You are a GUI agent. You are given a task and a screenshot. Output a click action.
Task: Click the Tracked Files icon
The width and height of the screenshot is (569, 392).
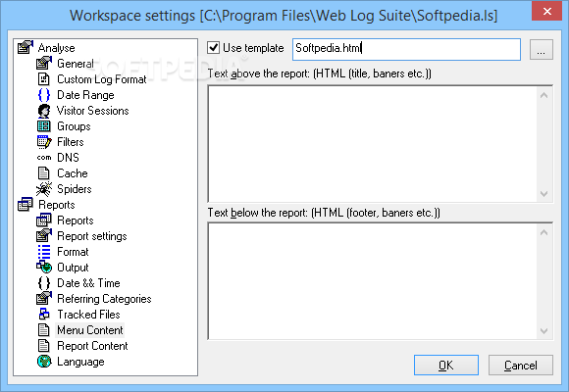(44, 314)
